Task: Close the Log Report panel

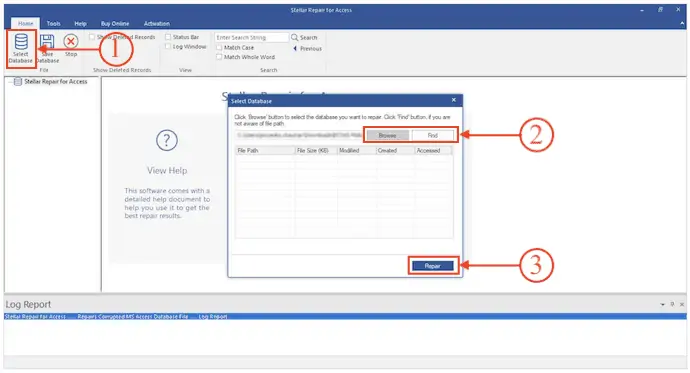Action: pos(682,304)
